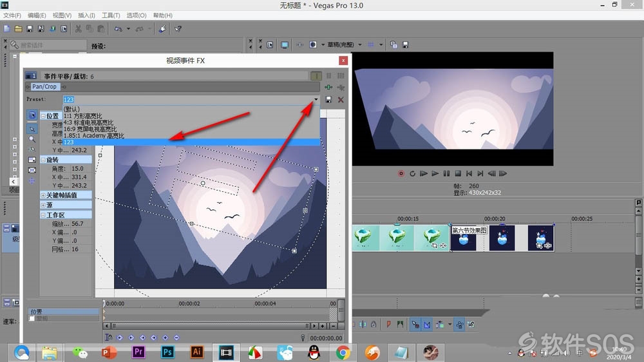This screenshot has width=644, height=362.
Task: Collapse the 位置 section
Action: pyautogui.click(x=43, y=116)
